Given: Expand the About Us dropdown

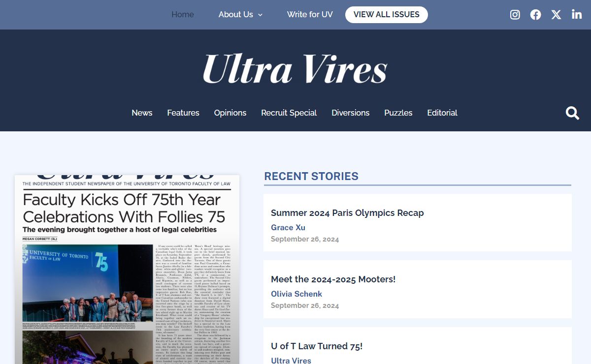Looking at the screenshot, I should point(240,15).
